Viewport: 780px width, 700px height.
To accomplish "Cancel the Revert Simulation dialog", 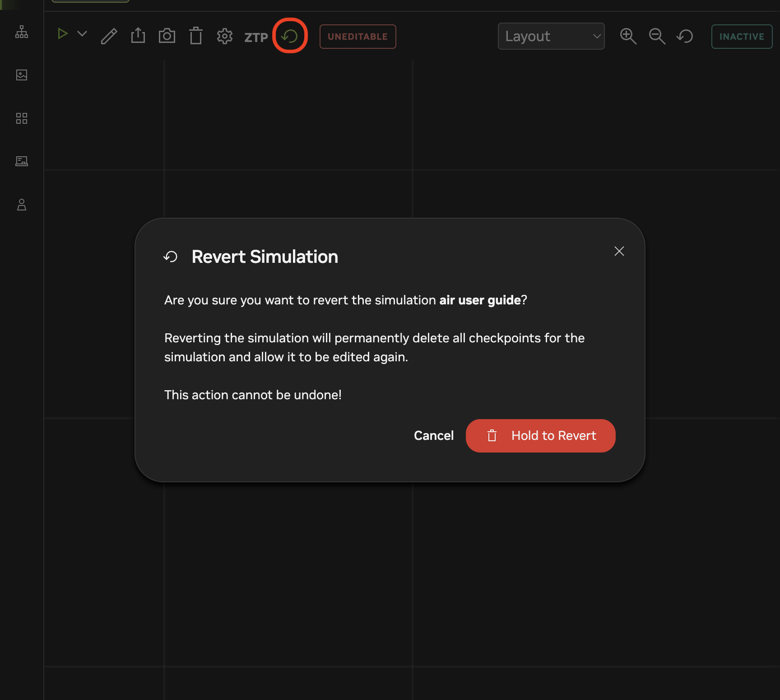I will (x=433, y=435).
